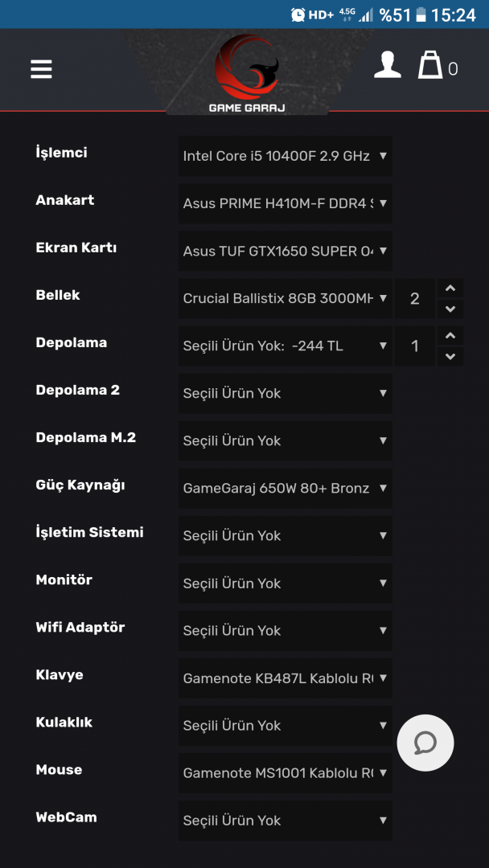The height and width of the screenshot is (868, 489).
Task: Open the İşlemci processor dropdown
Action: point(285,156)
